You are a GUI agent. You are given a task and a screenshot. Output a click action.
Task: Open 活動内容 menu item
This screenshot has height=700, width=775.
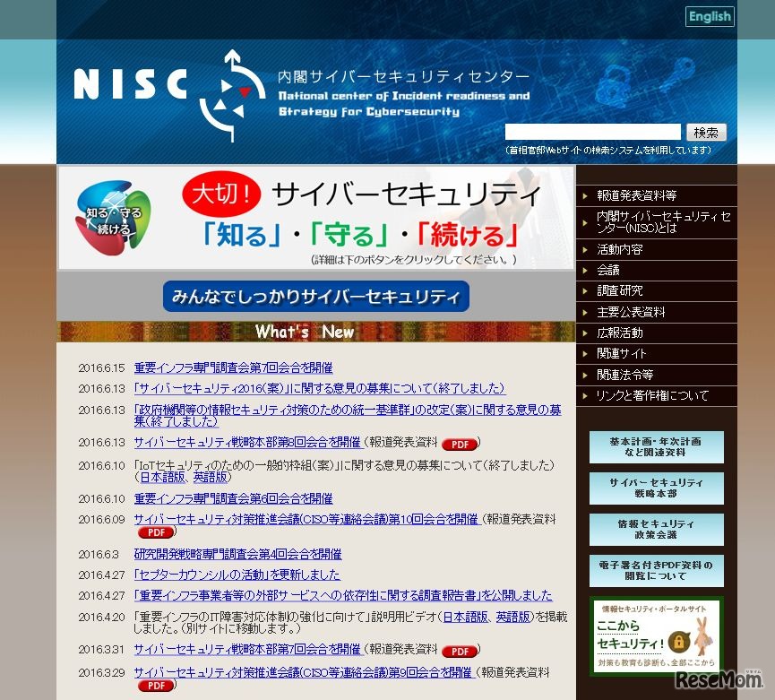coord(657,250)
